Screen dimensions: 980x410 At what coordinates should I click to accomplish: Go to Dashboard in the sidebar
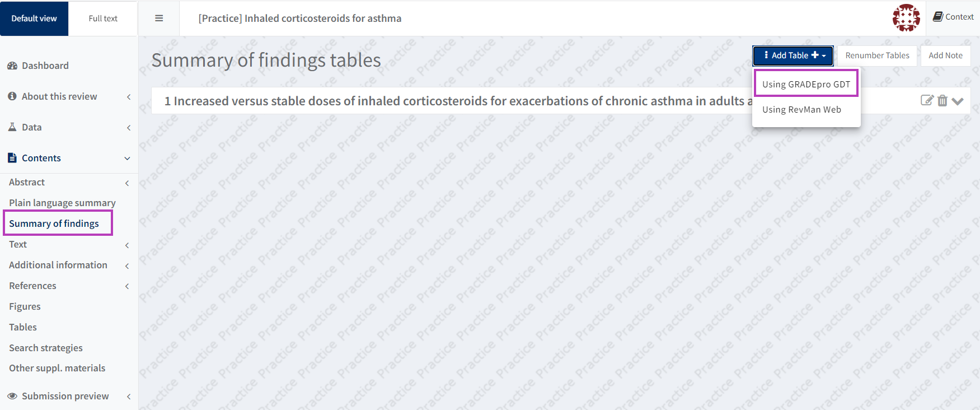[x=45, y=66]
